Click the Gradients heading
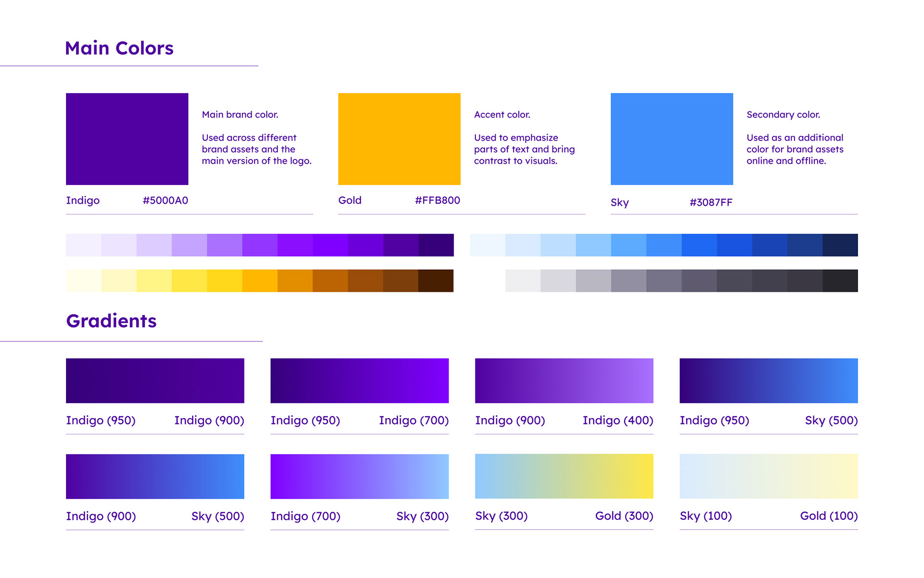This screenshot has height=578, width=924. (111, 321)
